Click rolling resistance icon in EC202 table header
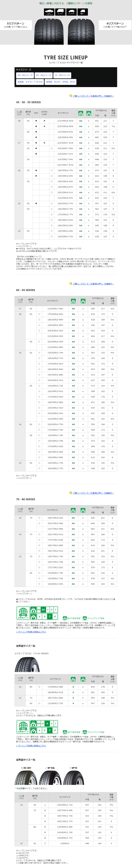 point(73,679)
